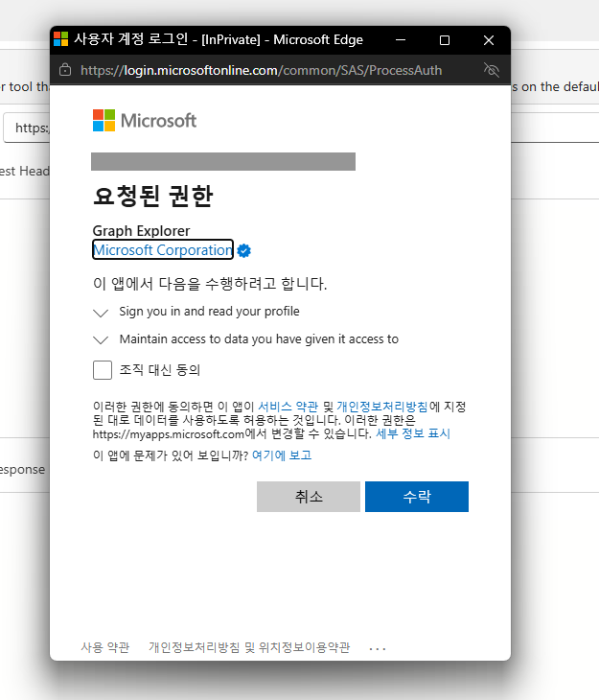Image resolution: width=599 pixels, height=700 pixels.
Task: Click the 취소 button
Action: (x=309, y=497)
